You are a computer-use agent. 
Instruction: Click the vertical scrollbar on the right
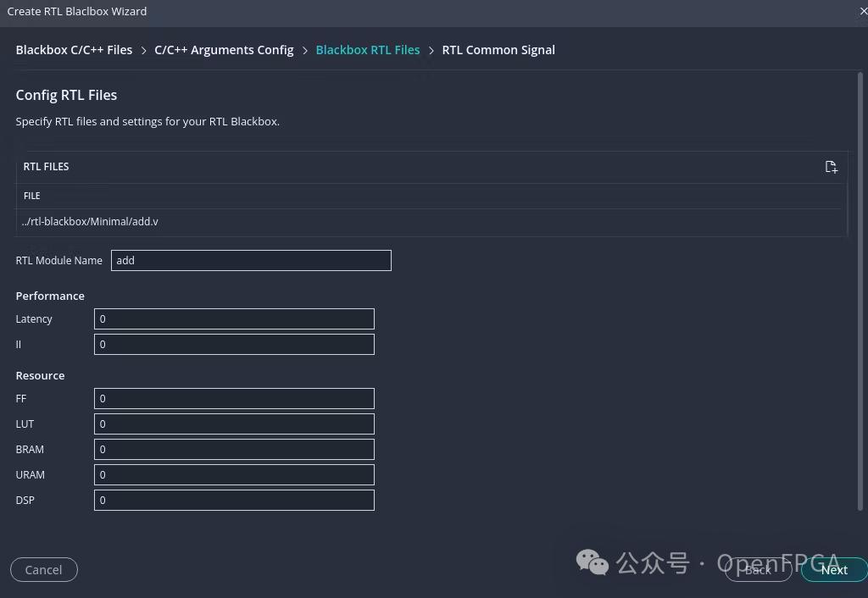(862, 288)
